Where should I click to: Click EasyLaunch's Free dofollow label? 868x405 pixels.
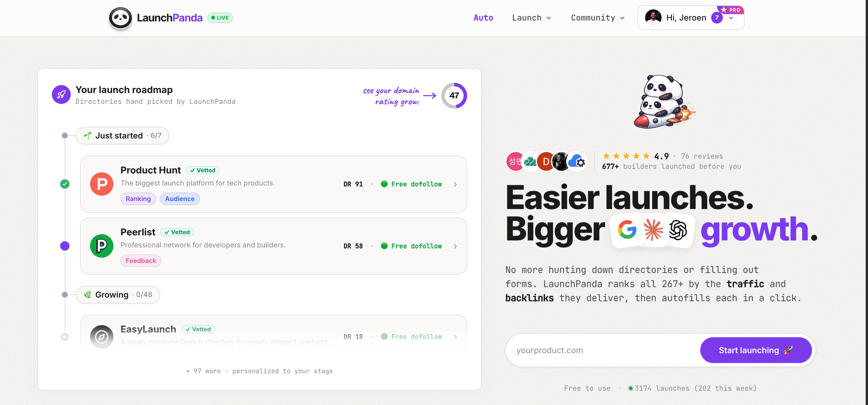pyautogui.click(x=411, y=337)
